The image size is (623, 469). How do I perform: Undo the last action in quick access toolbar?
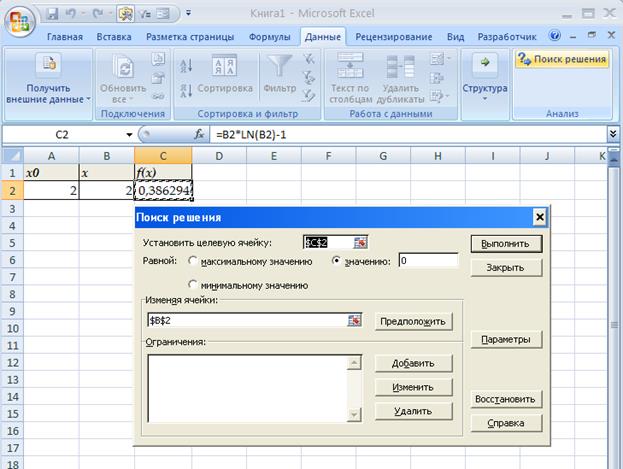point(71,14)
